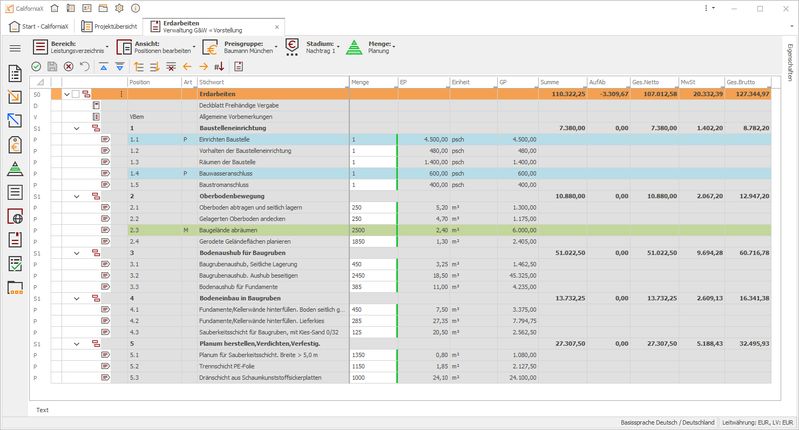Click the pyramid icon in left sidebar
The height and width of the screenshot is (430, 799).
14,168
